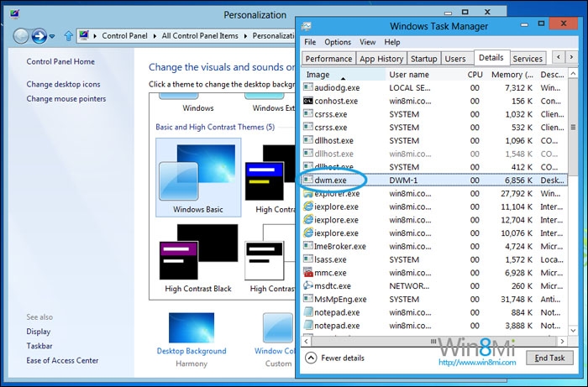Click the ImeBroker.exe process icon

(x=308, y=246)
